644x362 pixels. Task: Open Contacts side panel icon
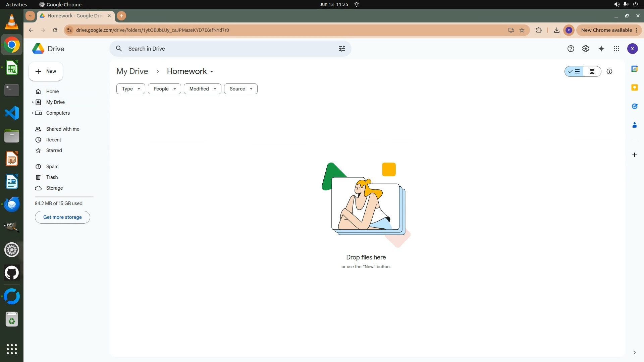point(634,125)
